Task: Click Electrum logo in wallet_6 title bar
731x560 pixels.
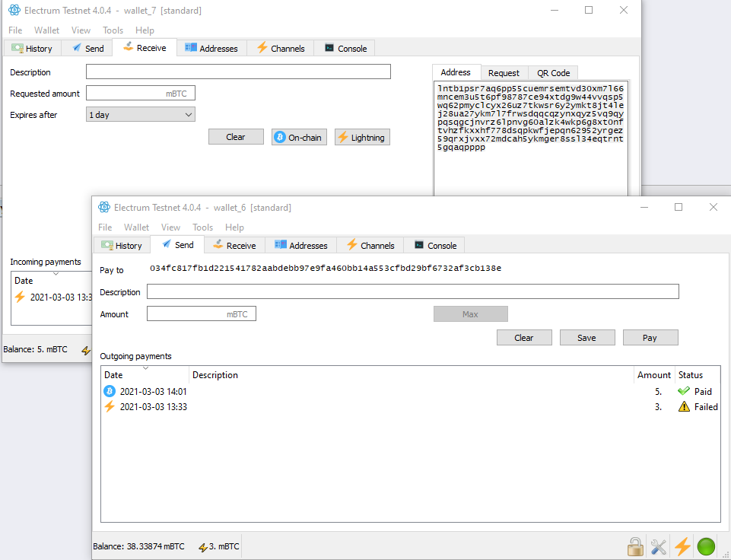Action: point(104,207)
